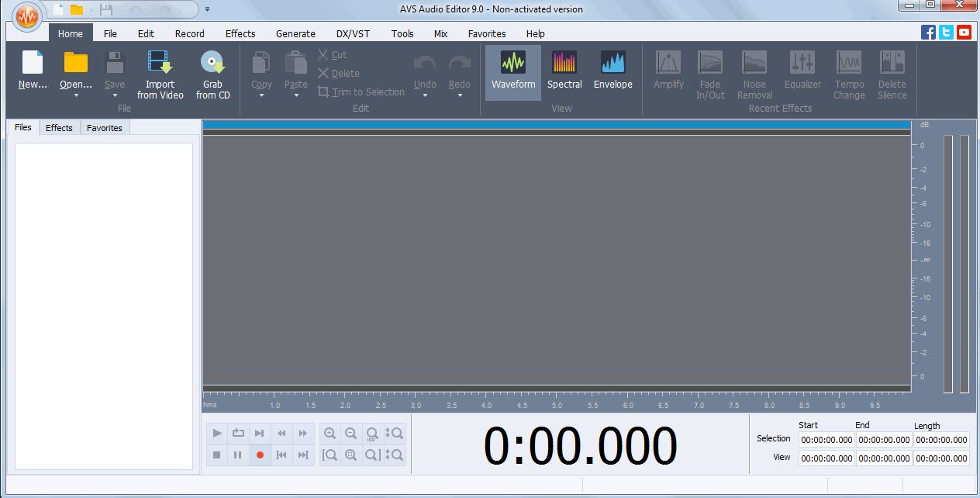Reset zoom with the 100 magnifier icon
The width and height of the screenshot is (980, 498).
pyautogui.click(x=373, y=434)
